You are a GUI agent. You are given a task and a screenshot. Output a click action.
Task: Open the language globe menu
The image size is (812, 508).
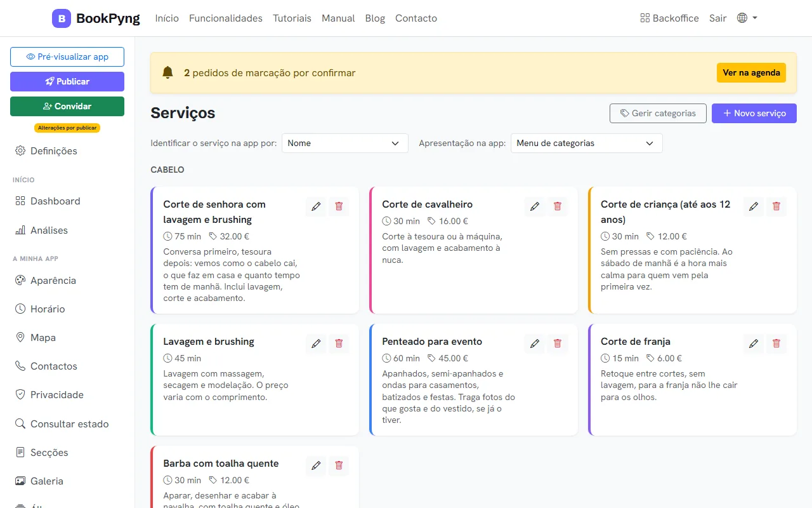[x=747, y=18]
